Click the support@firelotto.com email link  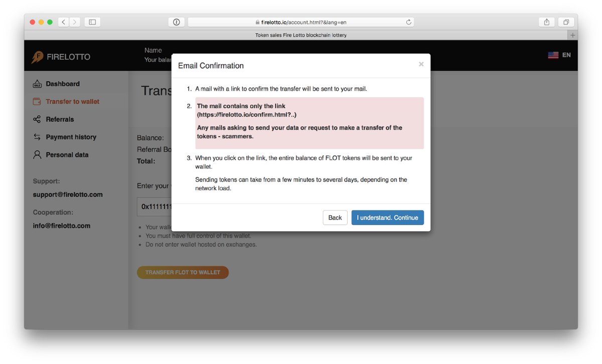pyautogui.click(x=68, y=195)
